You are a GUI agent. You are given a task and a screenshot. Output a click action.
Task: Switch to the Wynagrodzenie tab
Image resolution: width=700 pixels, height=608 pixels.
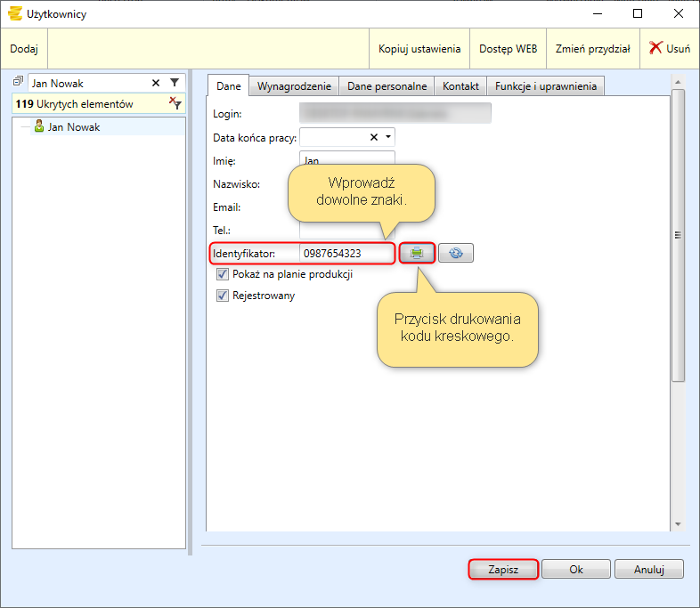[294, 86]
